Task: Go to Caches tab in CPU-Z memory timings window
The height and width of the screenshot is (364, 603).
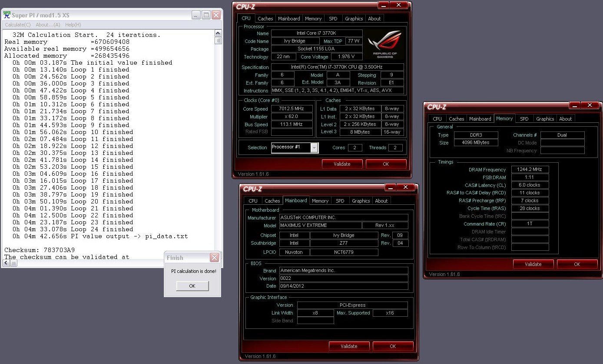Action: click(x=456, y=119)
